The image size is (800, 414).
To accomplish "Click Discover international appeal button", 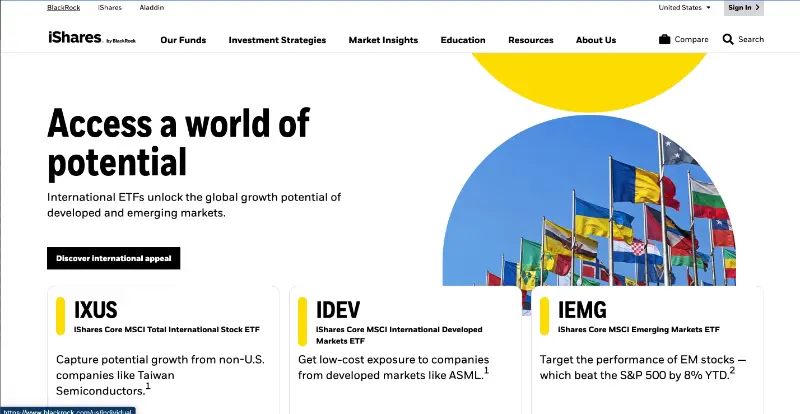I will coord(114,258).
